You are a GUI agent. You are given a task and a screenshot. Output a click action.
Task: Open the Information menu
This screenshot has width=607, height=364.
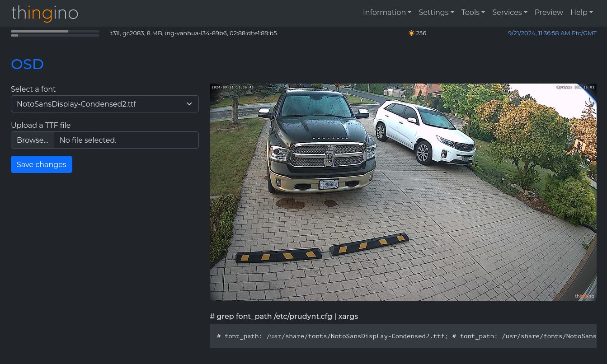[x=387, y=13]
